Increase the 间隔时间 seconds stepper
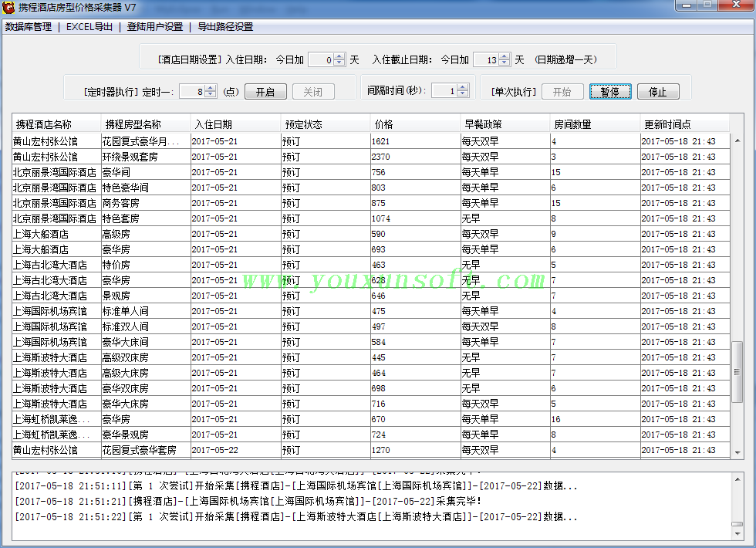 point(462,87)
